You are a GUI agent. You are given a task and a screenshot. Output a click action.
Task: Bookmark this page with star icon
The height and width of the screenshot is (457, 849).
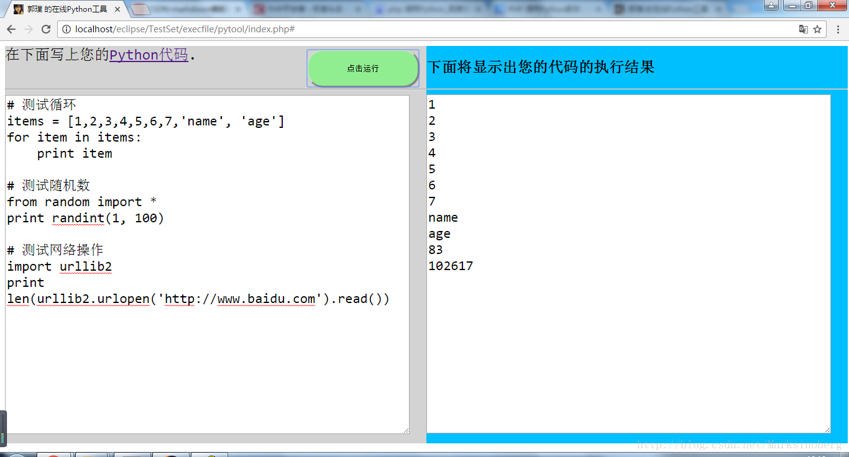817,29
